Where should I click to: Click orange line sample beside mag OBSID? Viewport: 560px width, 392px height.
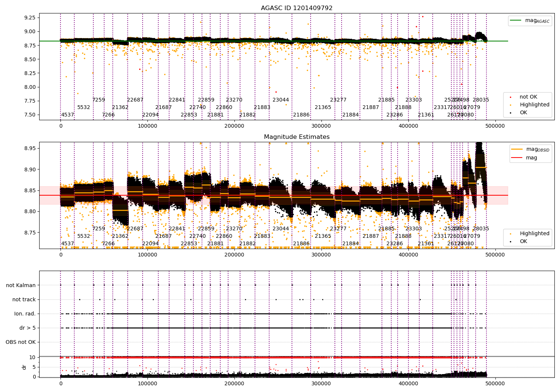tap(517, 149)
